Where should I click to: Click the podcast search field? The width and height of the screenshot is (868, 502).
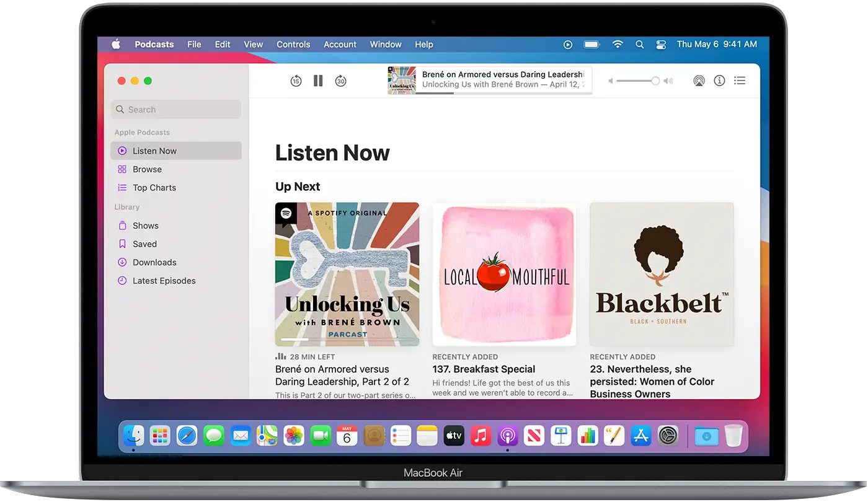(x=175, y=109)
